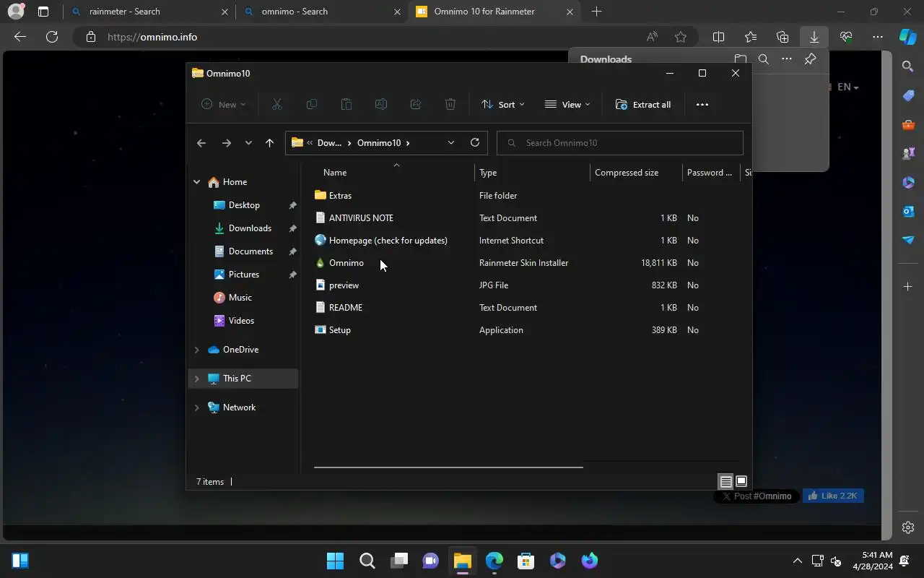Screen dimensions: 924x578
Task: Expand the OneDrive tree node
Action: pyautogui.click(x=196, y=350)
